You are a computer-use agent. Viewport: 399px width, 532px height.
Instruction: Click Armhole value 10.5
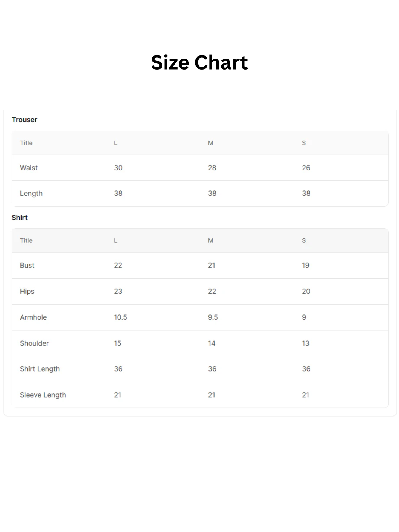pos(121,317)
